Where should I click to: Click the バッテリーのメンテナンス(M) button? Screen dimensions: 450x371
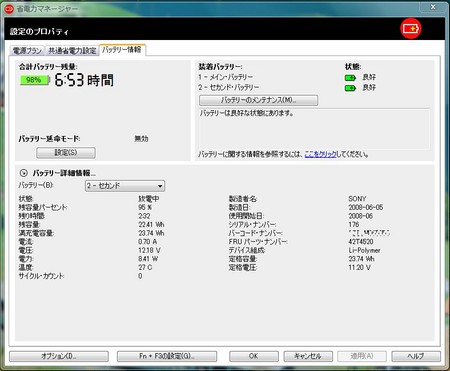click(258, 100)
